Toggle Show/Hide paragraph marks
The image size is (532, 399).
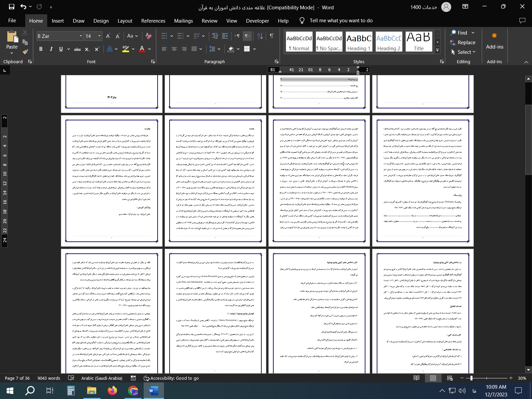click(272, 36)
